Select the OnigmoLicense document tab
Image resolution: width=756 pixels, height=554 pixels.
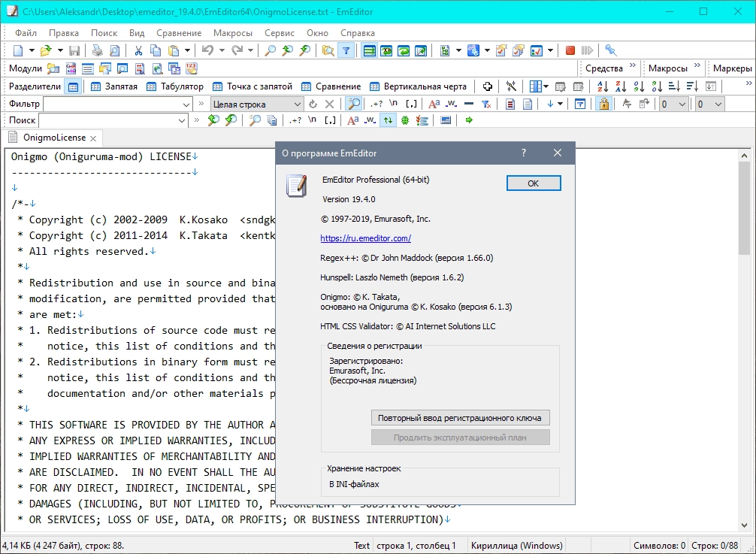point(53,138)
